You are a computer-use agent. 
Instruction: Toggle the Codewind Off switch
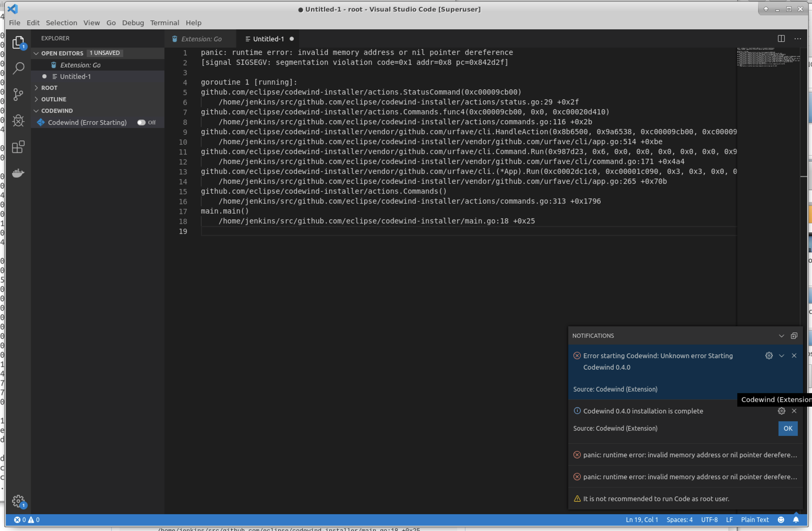141,122
